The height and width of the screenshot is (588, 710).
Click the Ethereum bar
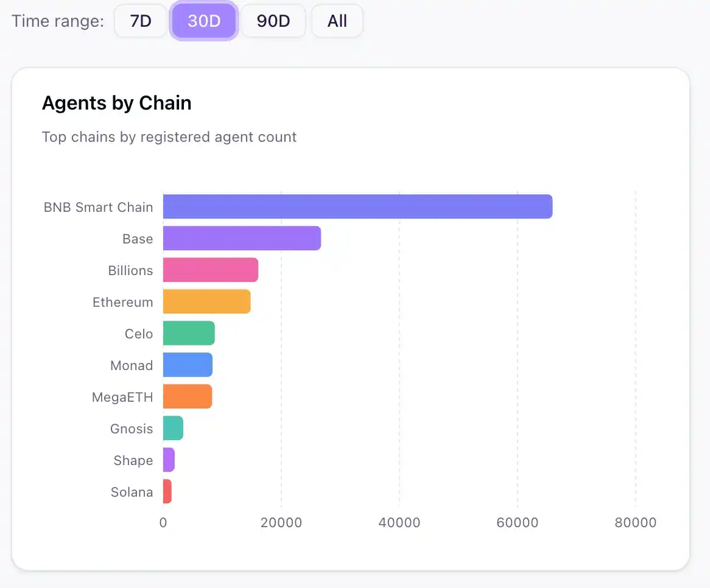pyautogui.click(x=206, y=301)
